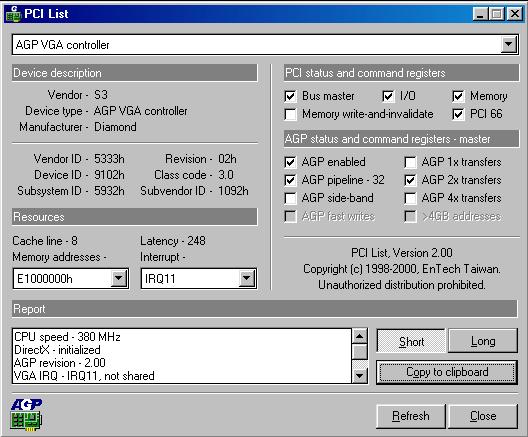The height and width of the screenshot is (437, 528).
Task: Switch to the Long report view
Action: [483, 341]
